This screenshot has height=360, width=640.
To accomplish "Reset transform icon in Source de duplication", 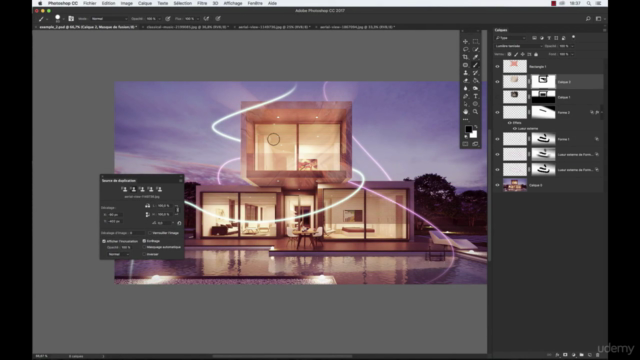I will pos(179,223).
